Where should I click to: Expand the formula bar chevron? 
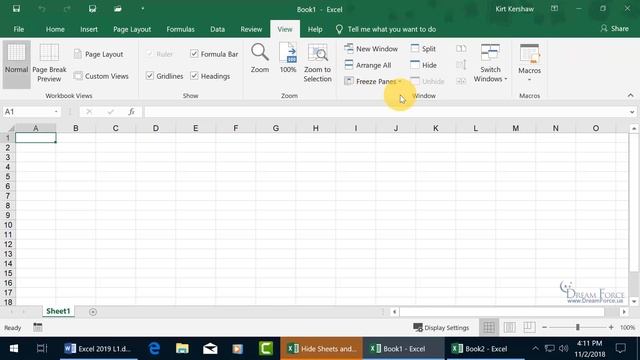(632, 112)
